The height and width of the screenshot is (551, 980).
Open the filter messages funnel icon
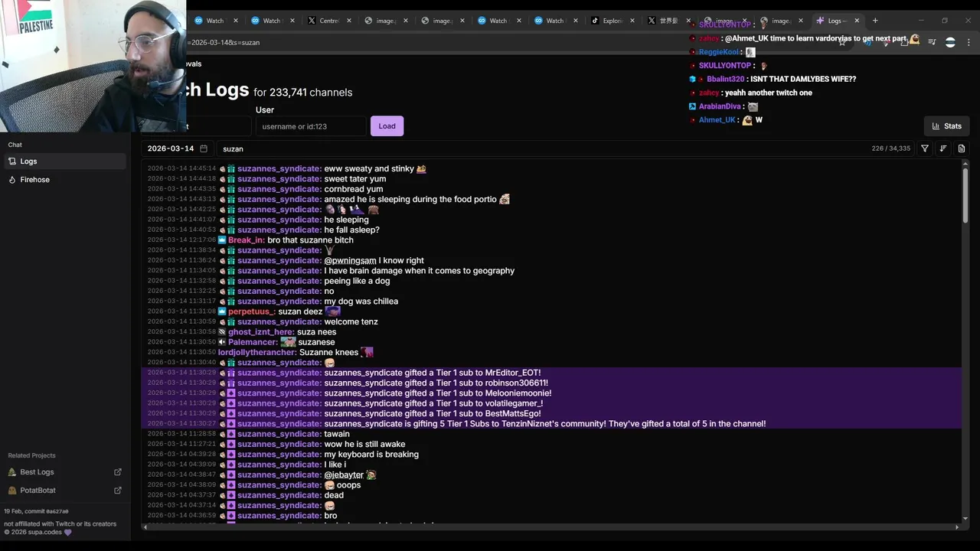(925, 148)
